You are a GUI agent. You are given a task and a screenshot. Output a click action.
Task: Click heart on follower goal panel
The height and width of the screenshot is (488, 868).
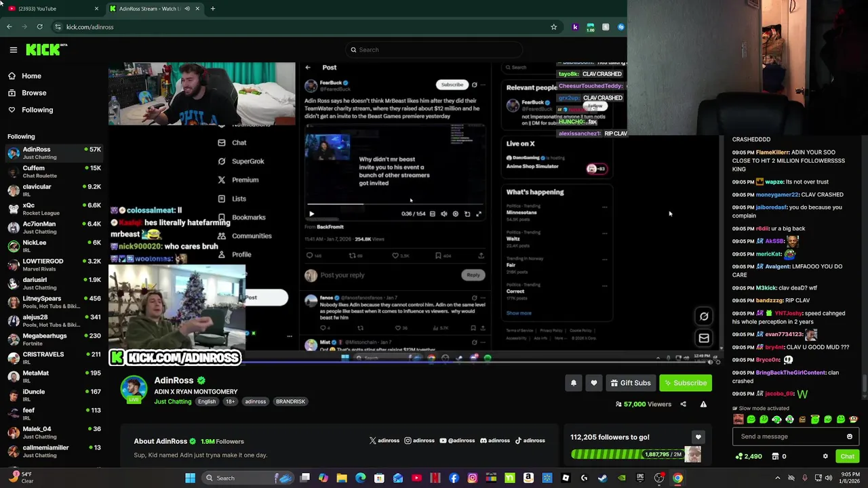698,437
